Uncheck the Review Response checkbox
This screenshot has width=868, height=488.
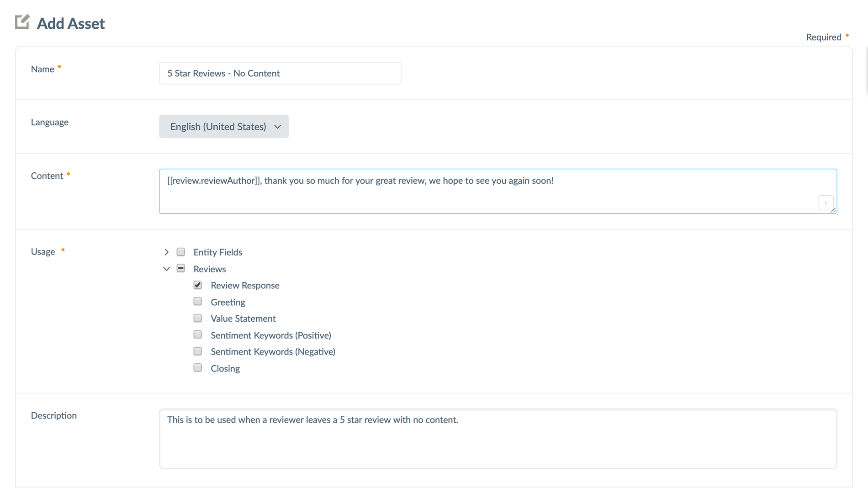[198, 285]
